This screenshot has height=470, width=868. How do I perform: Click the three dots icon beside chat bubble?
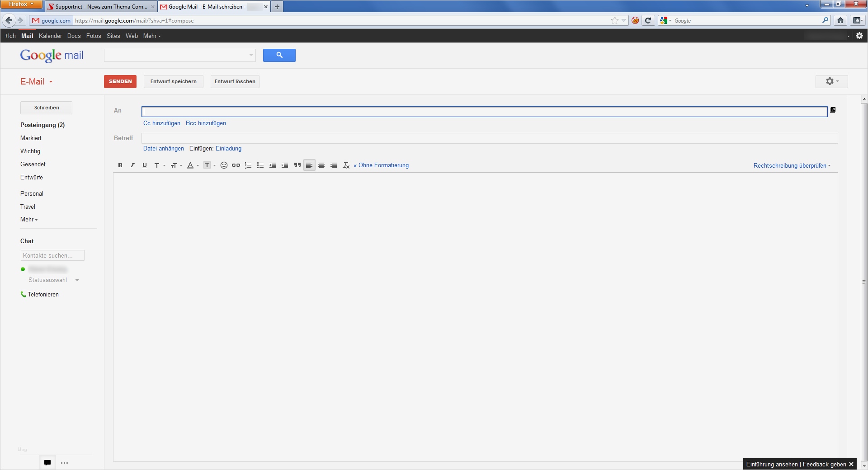coord(65,463)
